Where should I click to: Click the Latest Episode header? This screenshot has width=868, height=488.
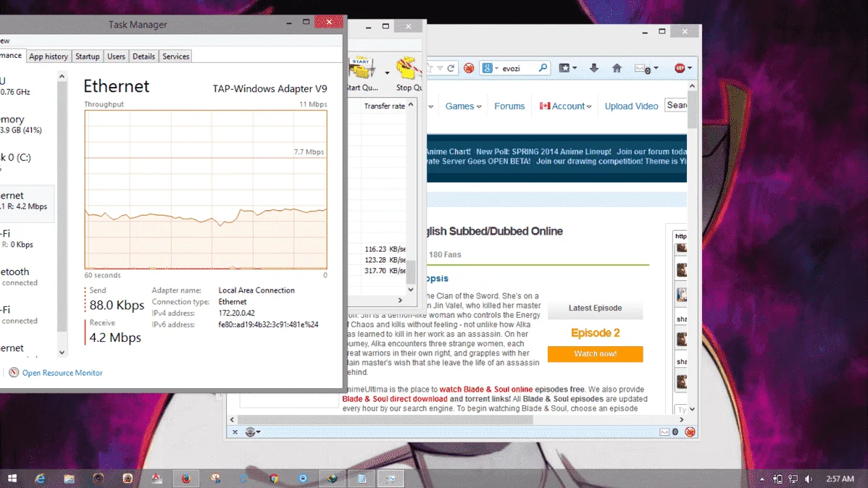click(x=595, y=308)
